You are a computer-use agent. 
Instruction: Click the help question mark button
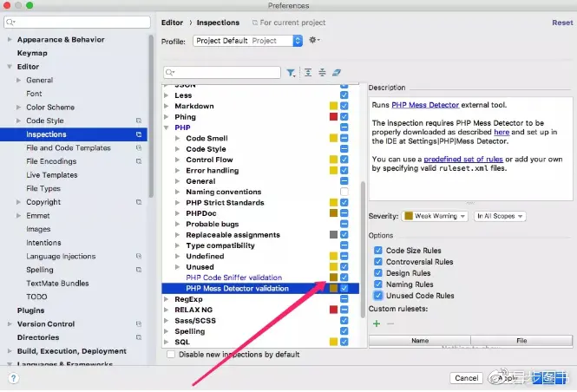tap(14, 378)
